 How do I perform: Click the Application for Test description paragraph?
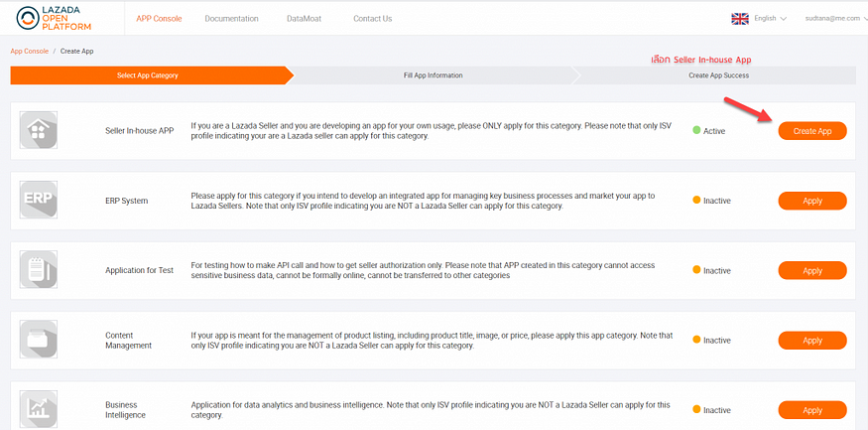point(423,270)
